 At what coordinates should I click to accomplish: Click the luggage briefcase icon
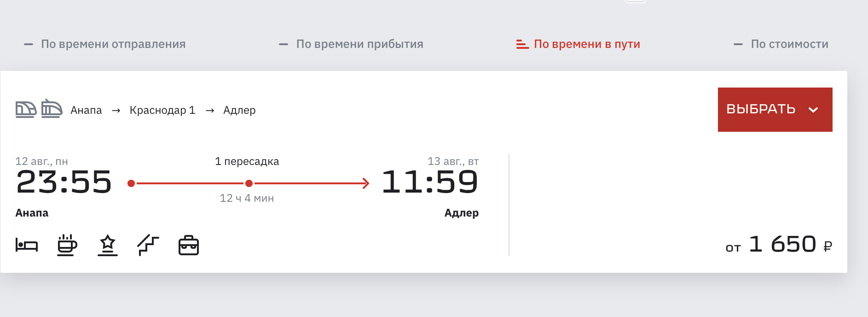coord(189,245)
